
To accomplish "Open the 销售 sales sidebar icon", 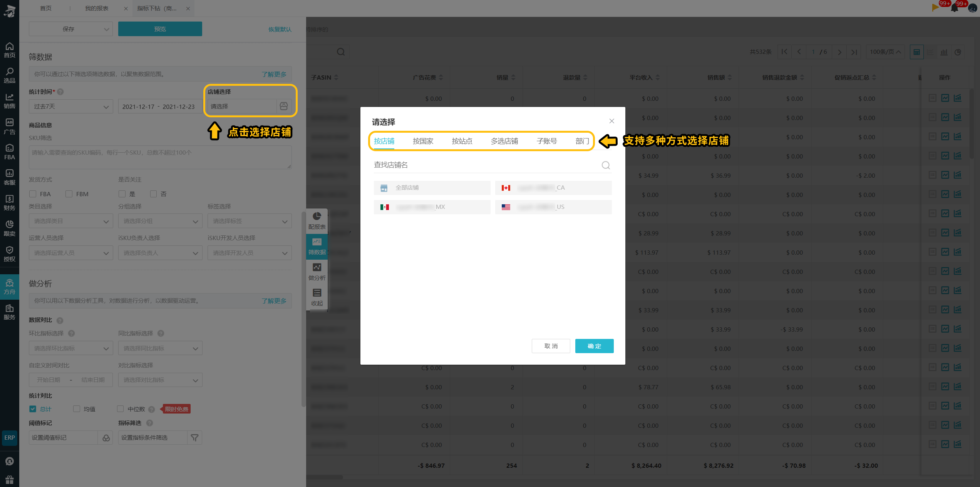I will [9, 101].
